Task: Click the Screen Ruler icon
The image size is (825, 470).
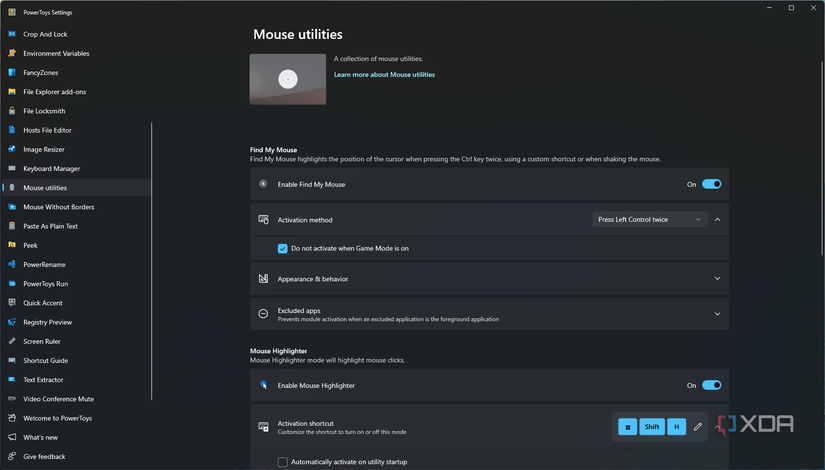Action: tap(12, 342)
